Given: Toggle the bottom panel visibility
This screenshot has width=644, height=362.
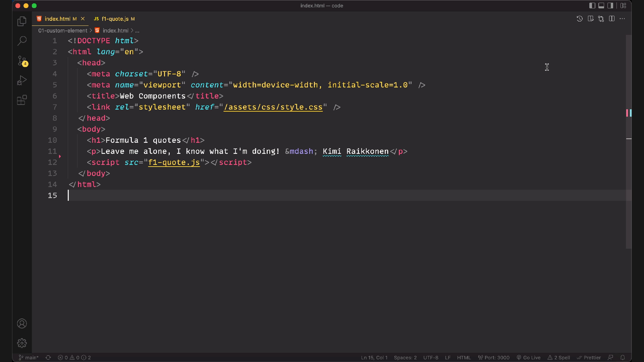Looking at the screenshot, I should click(601, 6).
